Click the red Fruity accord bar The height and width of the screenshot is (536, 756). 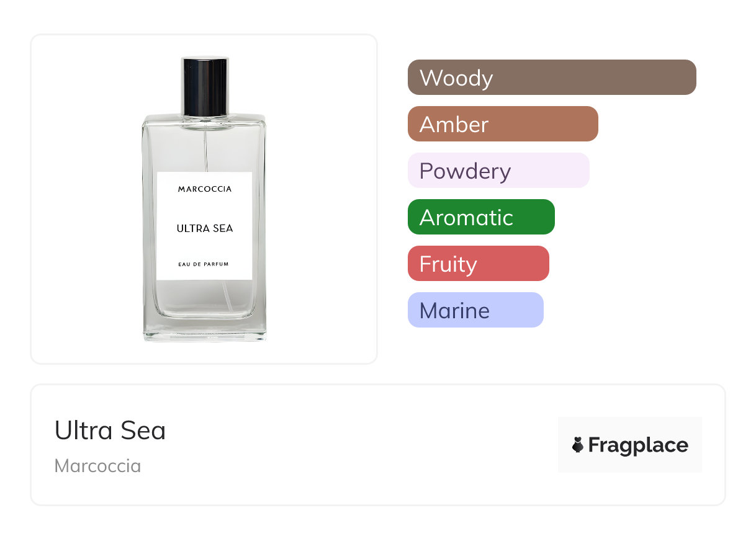[x=478, y=264]
